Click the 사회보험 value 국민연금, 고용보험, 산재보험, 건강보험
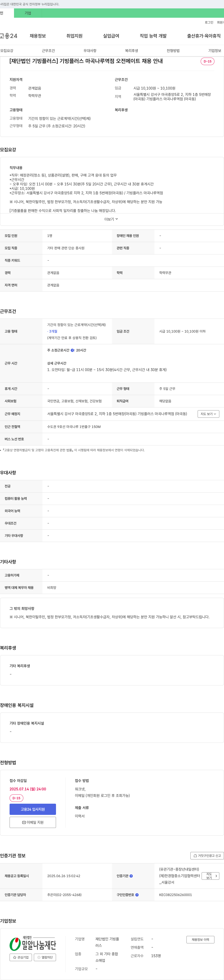224x980 pixels. [74, 401]
